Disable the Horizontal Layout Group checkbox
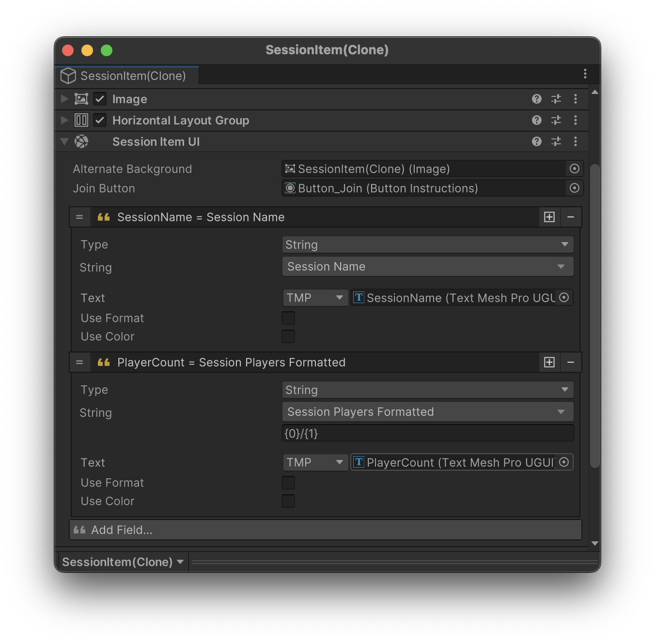 pyautogui.click(x=100, y=120)
